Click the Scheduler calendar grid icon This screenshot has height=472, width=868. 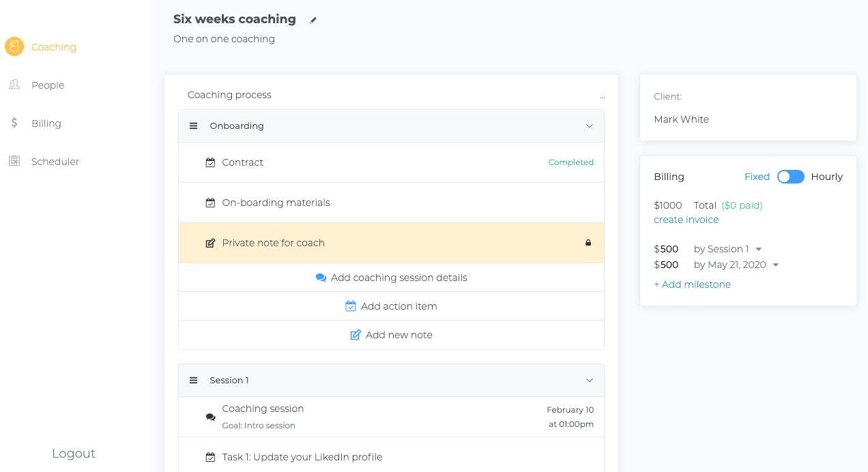click(14, 161)
